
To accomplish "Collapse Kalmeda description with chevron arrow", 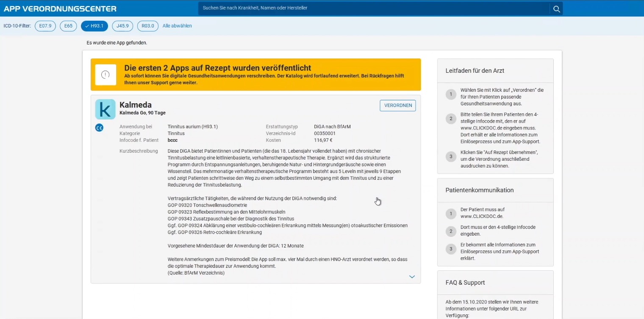I will [x=412, y=277].
